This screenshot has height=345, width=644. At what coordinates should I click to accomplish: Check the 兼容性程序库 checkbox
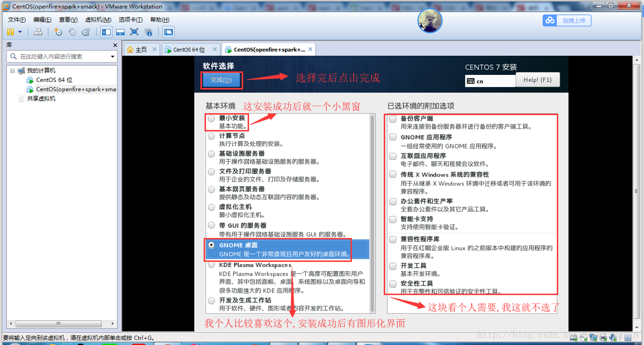(393, 239)
